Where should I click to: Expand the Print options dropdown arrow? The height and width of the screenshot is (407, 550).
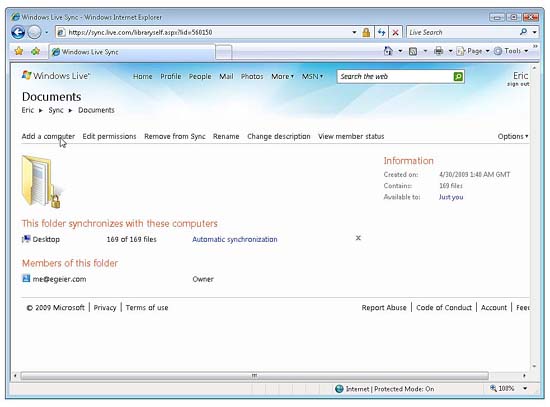450,51
